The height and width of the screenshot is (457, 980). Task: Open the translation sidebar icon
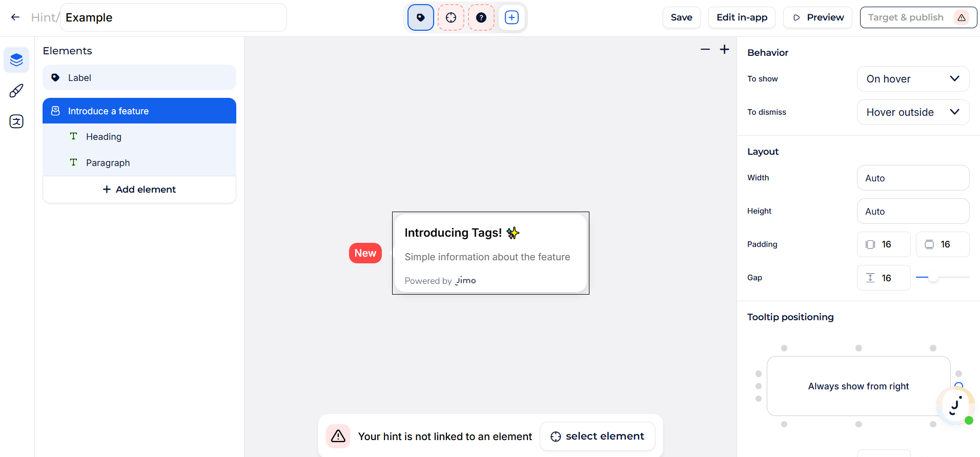coord(16,121)
